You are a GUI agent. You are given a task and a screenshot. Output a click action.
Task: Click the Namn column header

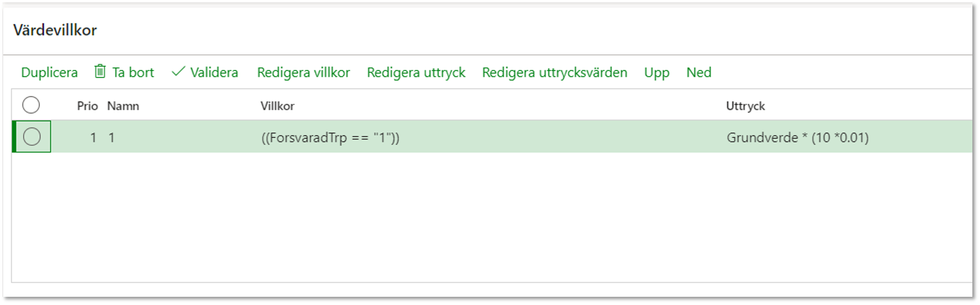[123, 106]
